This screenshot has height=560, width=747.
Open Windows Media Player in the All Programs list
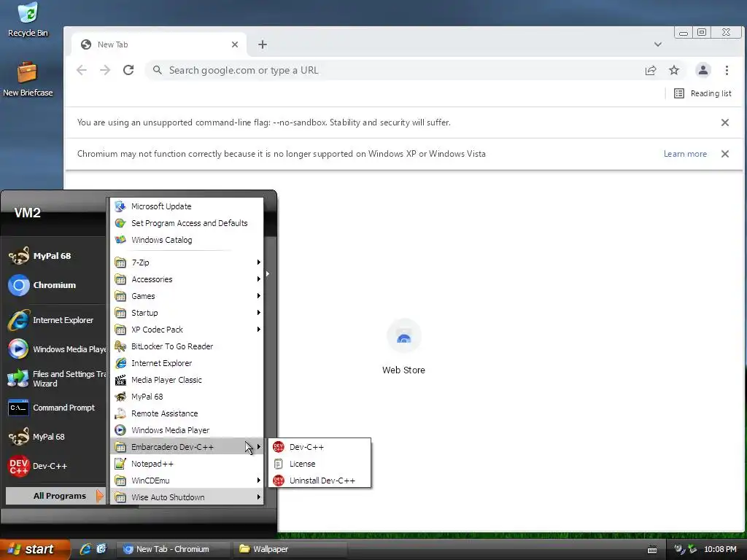pyautogui.click(x=187, y=430)
